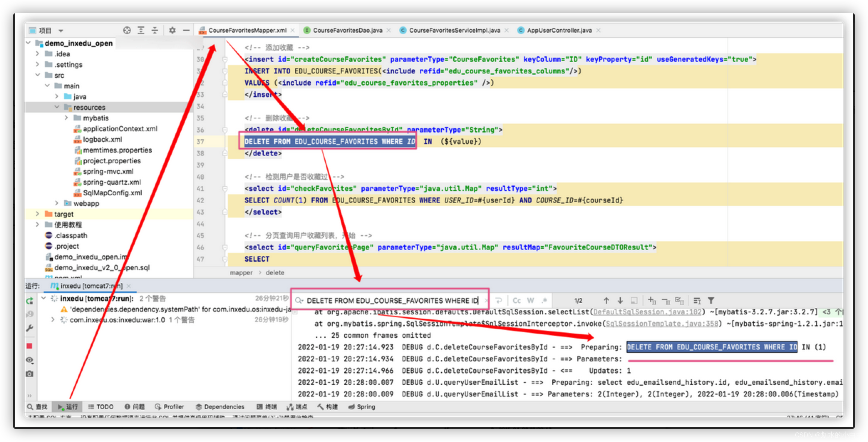This screenshot has width=868, height=442.
Task: Click the open in find window icon
Action: coord(634,300)
